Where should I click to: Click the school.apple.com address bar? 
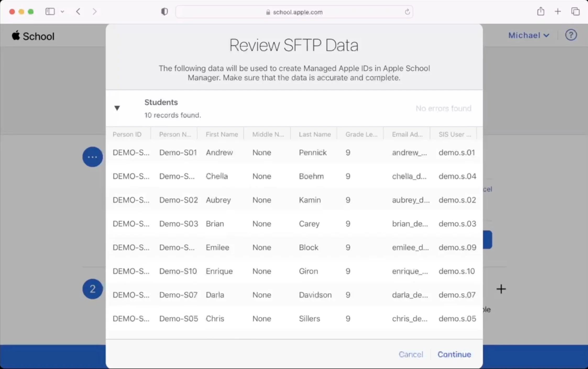pos(294,12)
